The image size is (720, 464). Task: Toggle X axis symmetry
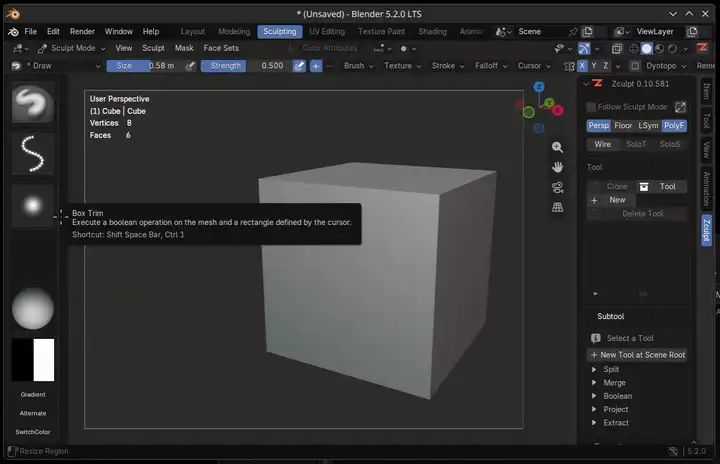point(582,66)
